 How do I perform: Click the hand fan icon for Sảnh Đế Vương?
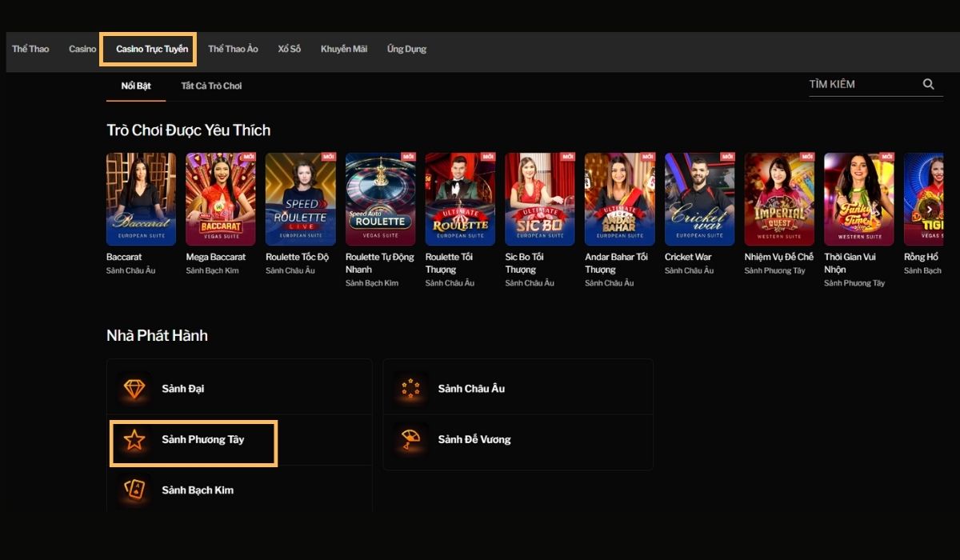click(410, 439)
